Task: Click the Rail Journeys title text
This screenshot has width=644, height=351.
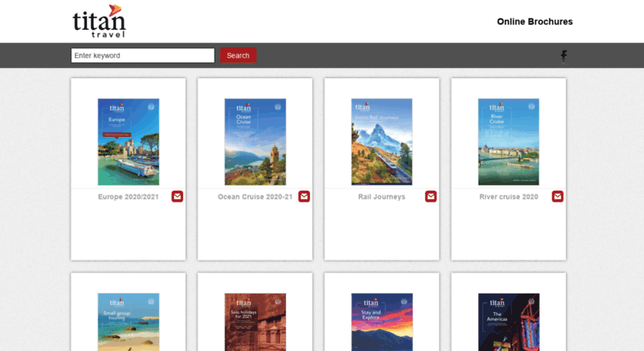Action: [x=381, y=197]
